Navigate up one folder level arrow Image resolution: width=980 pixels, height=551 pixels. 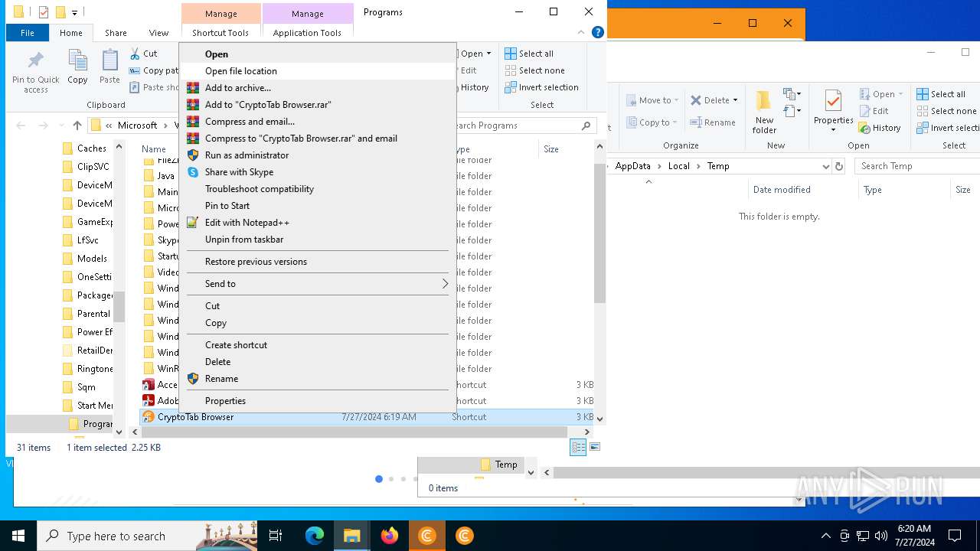coord(77,126)
